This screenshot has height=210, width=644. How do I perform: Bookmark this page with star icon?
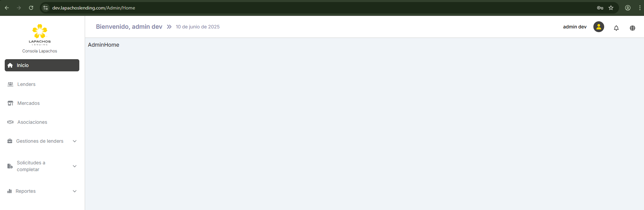point(611,8)
